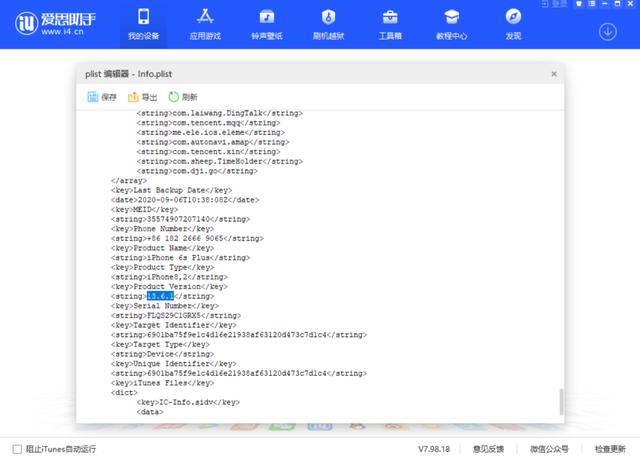Click the +86 182 2666 9065 string value
Viewport: 640px width, 460px height.
[x=187, y=238]
